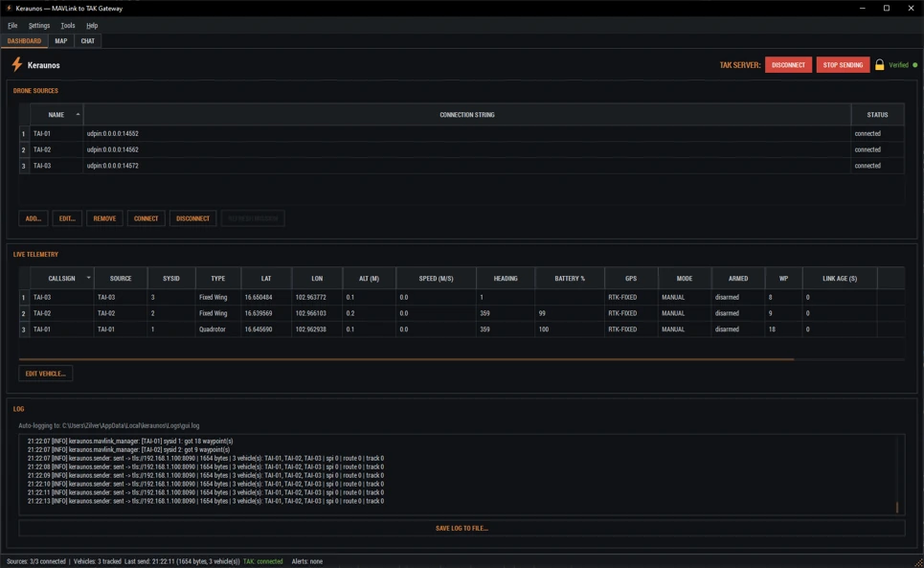Click the Keraunos lightning bolt logo
The image size is (924, 568).
(x=17, y=65)
